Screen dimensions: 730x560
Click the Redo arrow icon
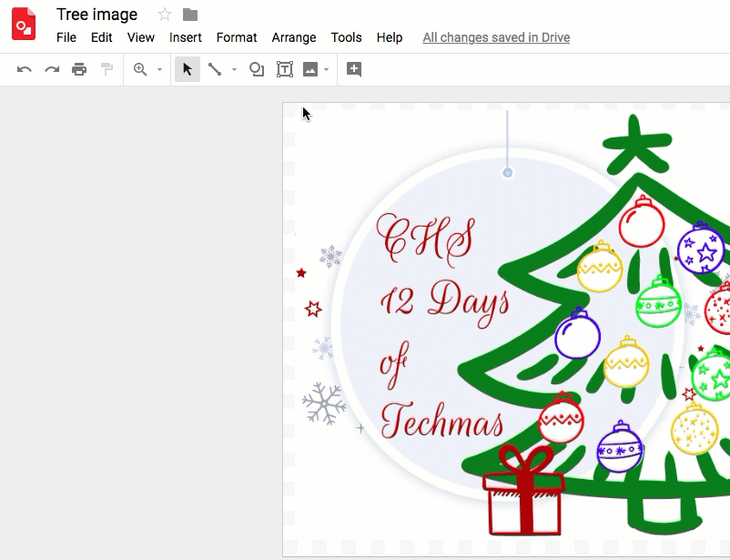click(x=52, y=69)
